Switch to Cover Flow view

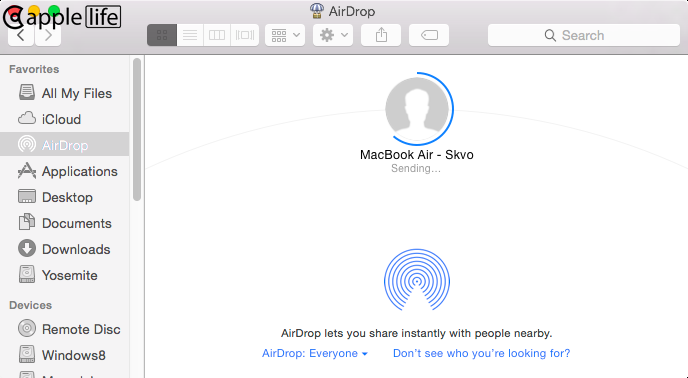click(245, 35)
